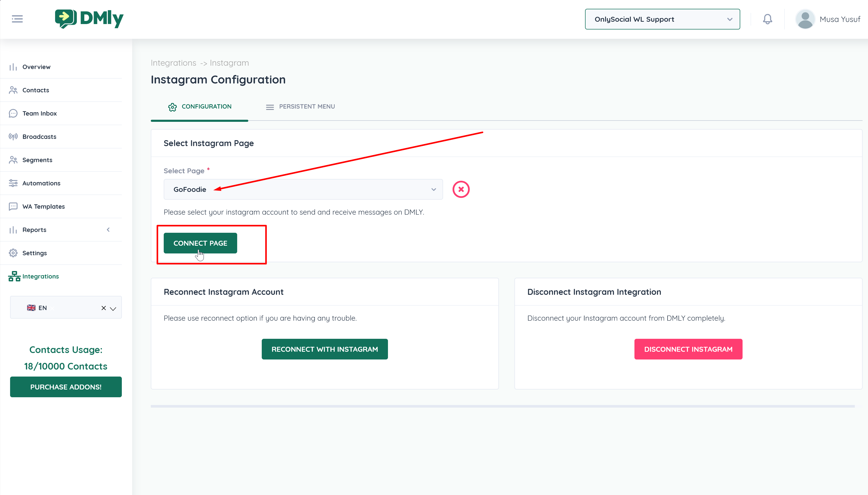
Task: Click the Integrations breadcrumb link
Action: 173,63
